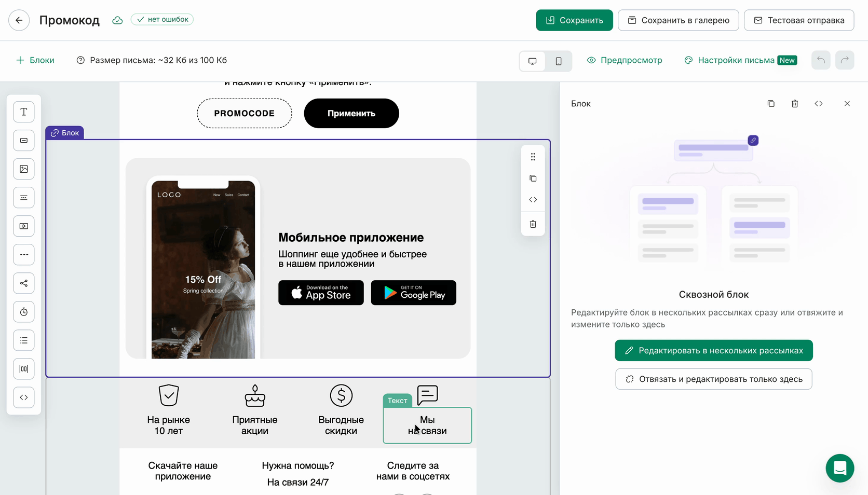Switch to mobile preview mode
The image size is (868, 495).
pos(559,61)
